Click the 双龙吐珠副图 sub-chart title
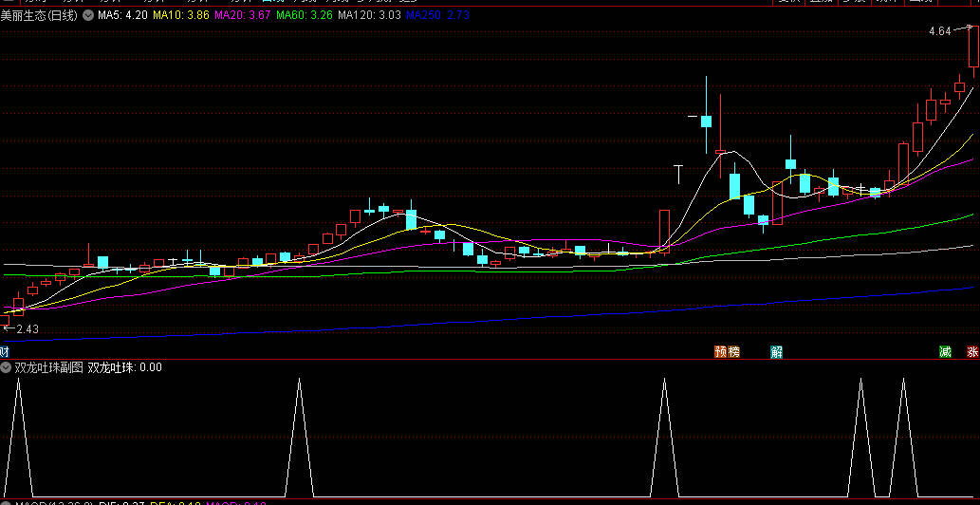Screen dimensions: 980x505 click(x=48, y=367)
